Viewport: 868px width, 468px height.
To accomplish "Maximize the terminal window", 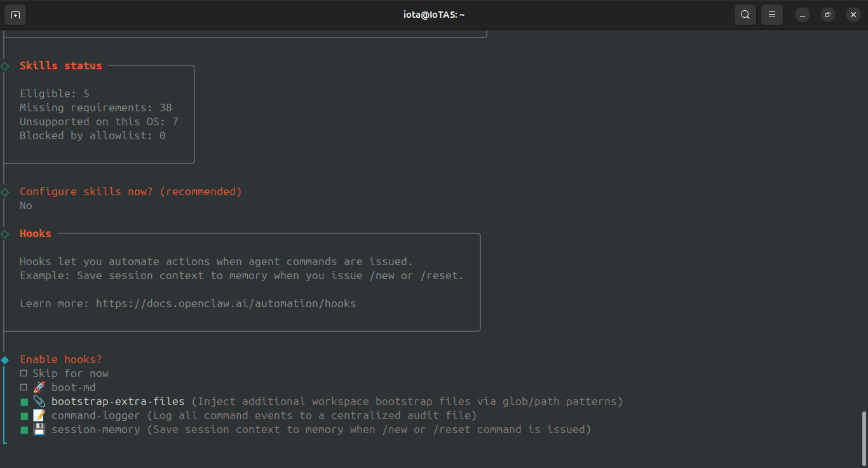I will click(x=828, y=15).
